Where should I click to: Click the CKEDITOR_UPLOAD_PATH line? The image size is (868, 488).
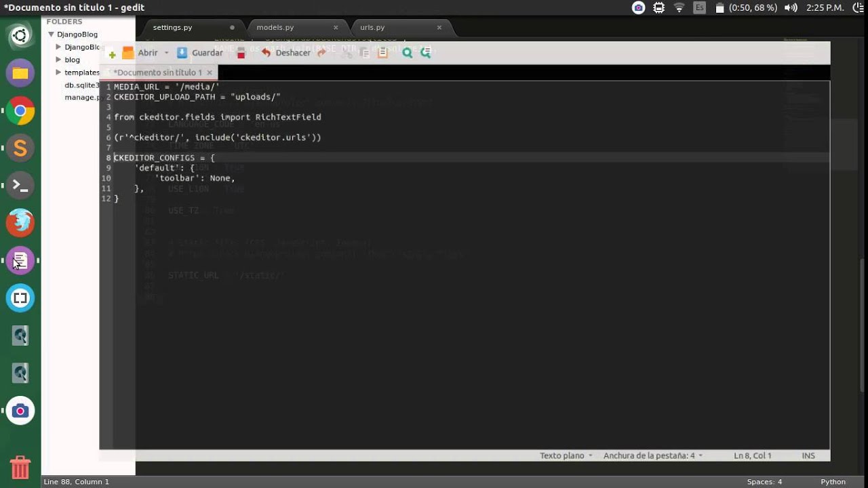[197, 97]
